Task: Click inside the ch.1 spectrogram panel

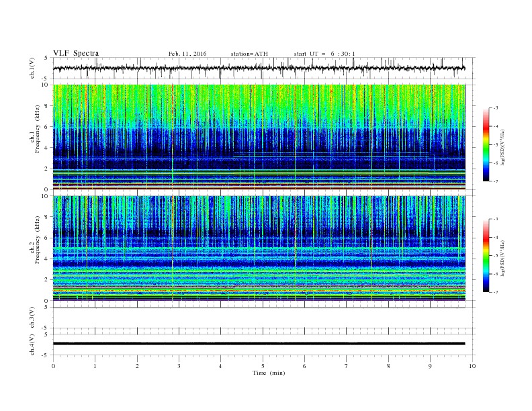Action: [x=259, y=137]
